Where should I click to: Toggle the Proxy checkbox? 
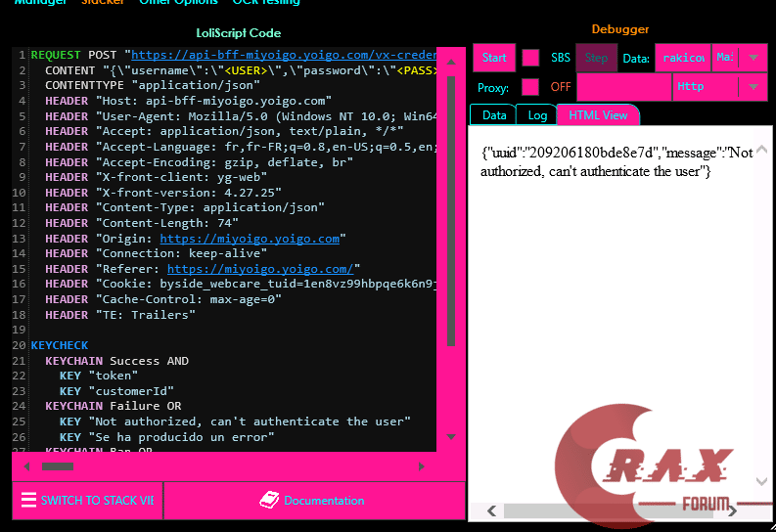click(530, 87)
